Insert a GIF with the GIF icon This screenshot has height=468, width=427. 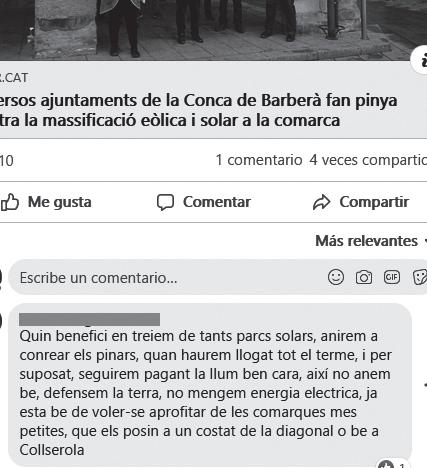(x=392, y=277)
